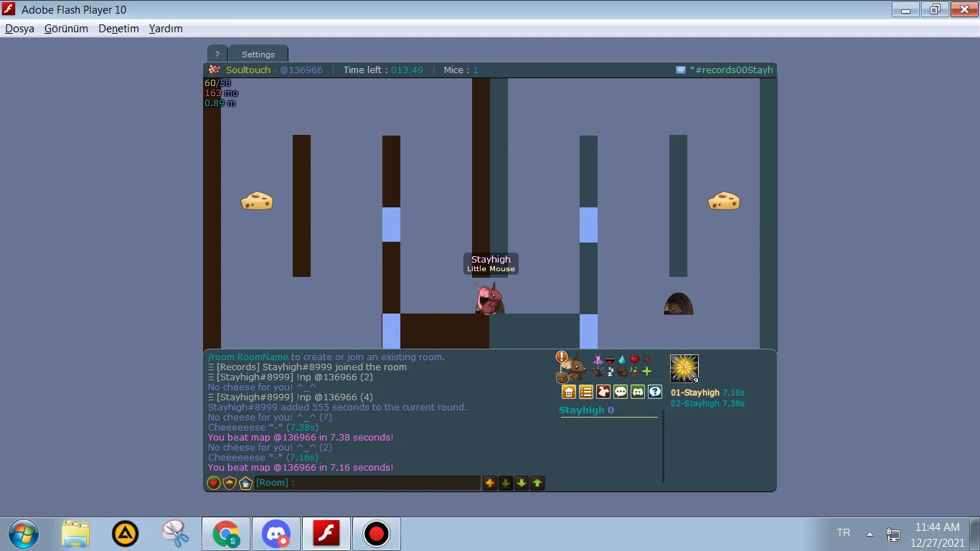The height and width of the screenshot is (551, 980).
Task: Click the down arrow next to the orange plus
Action: [x=506, y=483]
